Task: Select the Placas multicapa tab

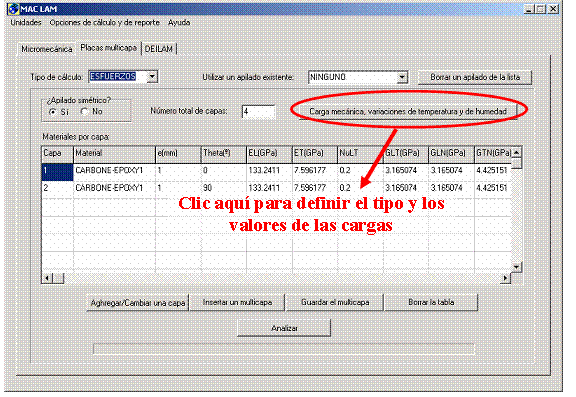Action: (108, 48)
